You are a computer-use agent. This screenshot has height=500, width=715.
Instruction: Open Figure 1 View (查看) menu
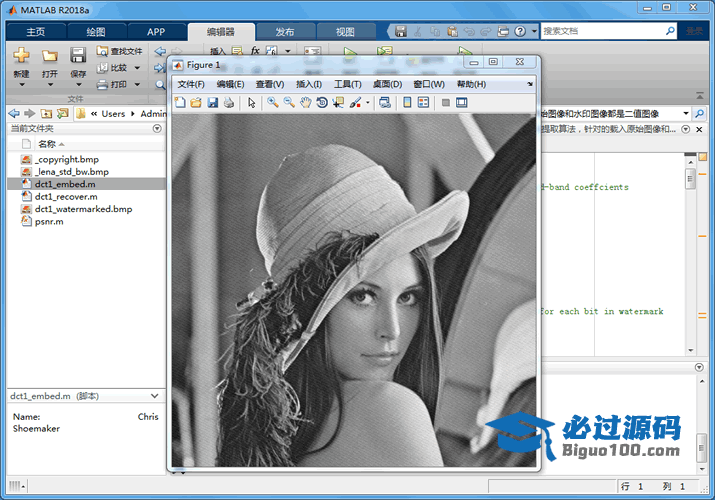click(270, 84)
